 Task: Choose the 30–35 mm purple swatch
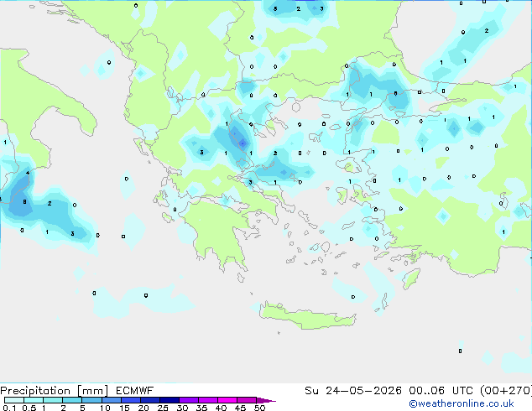pos(189,400)
